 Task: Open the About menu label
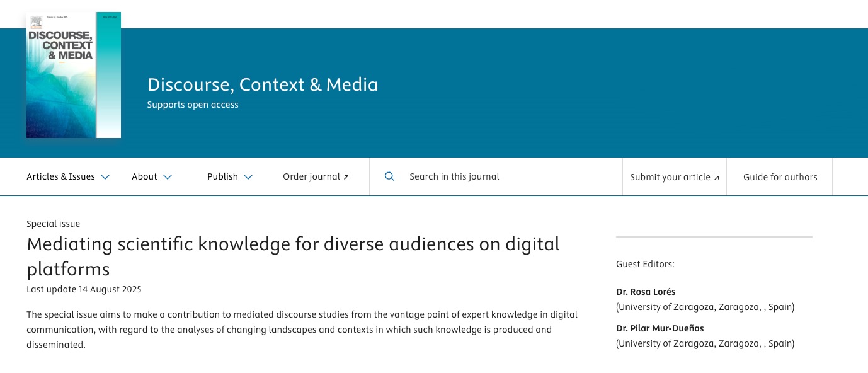tap(144, 177)
